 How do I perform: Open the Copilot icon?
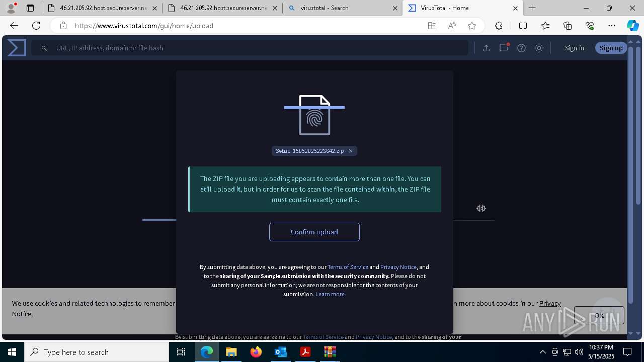coord(633,26)
